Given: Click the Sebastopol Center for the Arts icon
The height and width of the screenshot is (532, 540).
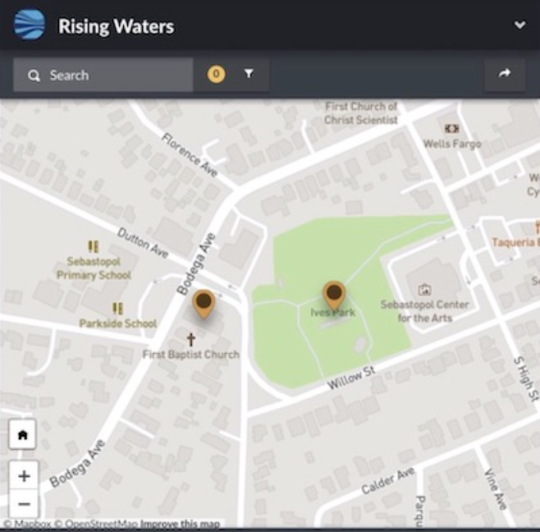Looking at the screenshot, I should click(x=424, y=290).
